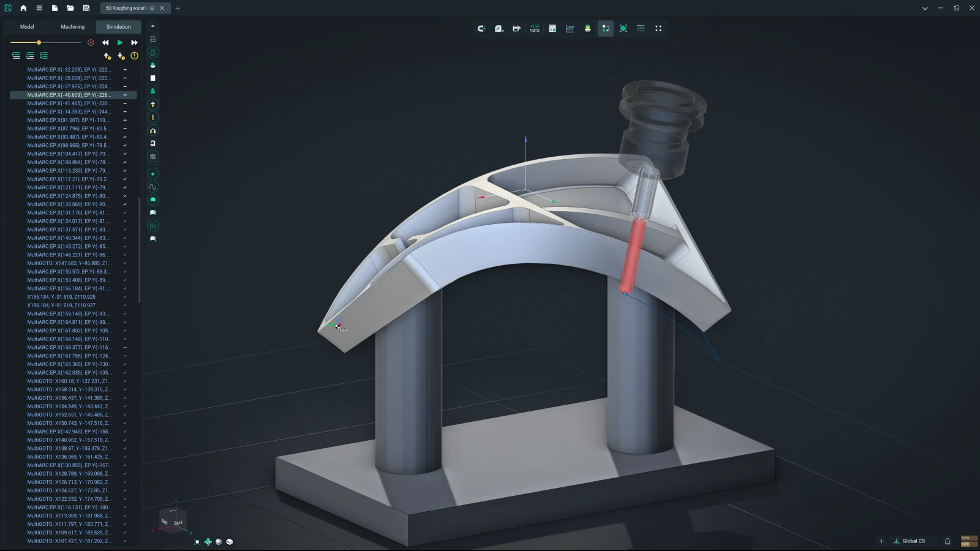Fast forward the simulation
The width and height of the screenshot is (980, 551).
point(134,43)
